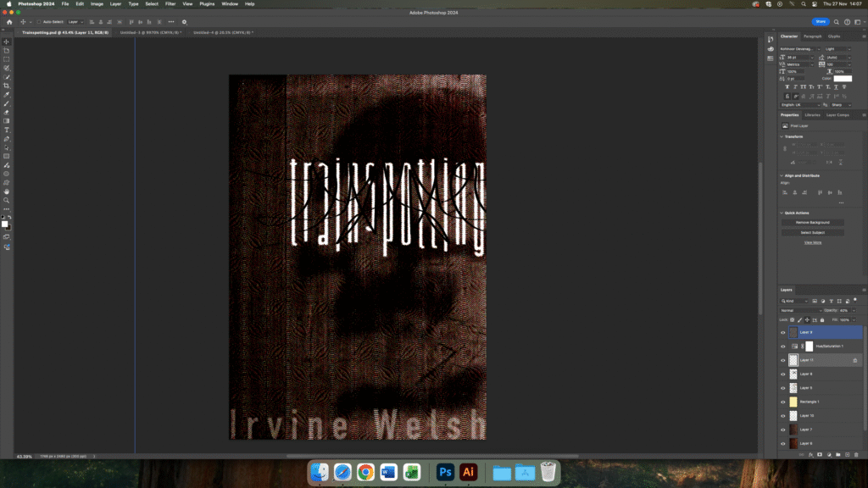Launch Illustrator from the Dock

pyautogui.click(x=467, y=473)
